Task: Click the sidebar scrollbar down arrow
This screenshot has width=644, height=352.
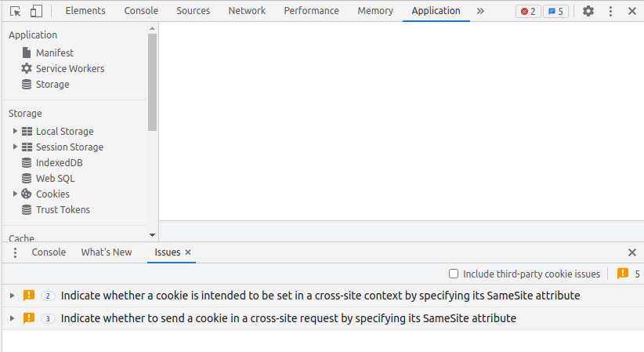Action: [152, 235]
